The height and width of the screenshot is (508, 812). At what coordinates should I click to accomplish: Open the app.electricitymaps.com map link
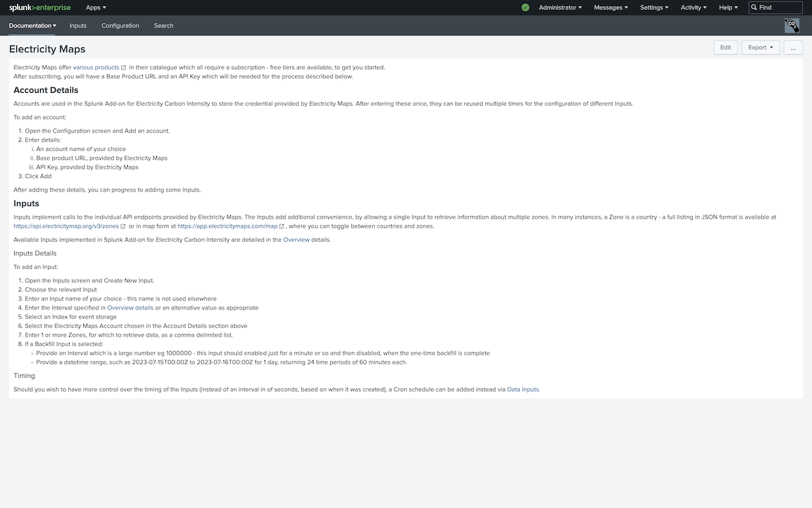pos(227,226)
